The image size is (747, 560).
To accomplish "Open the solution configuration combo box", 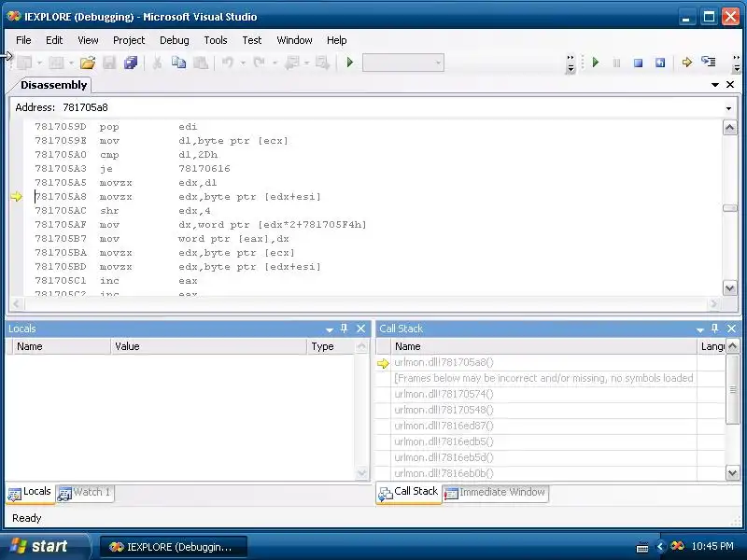I will point(403,63).
